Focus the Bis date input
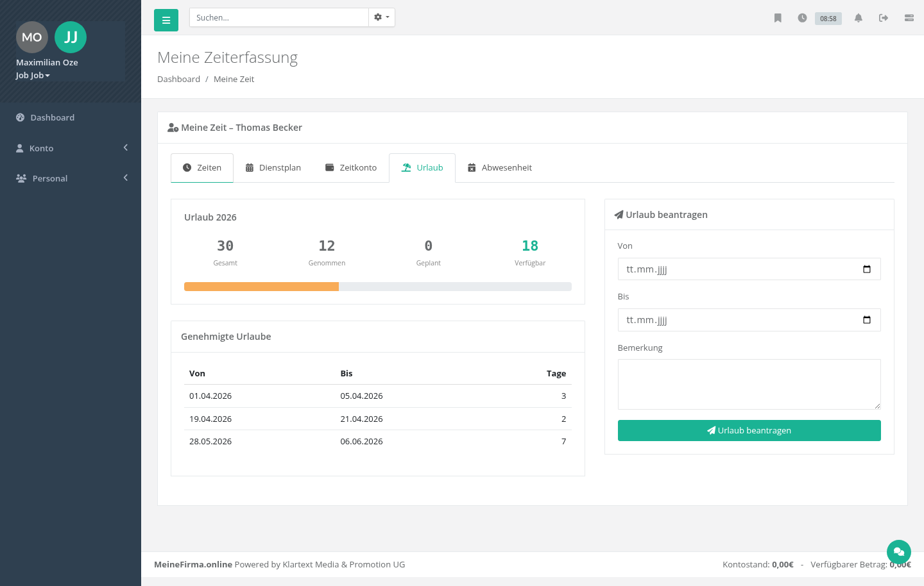Viewport: 924px width, 586px height. (x=749, y=320)
